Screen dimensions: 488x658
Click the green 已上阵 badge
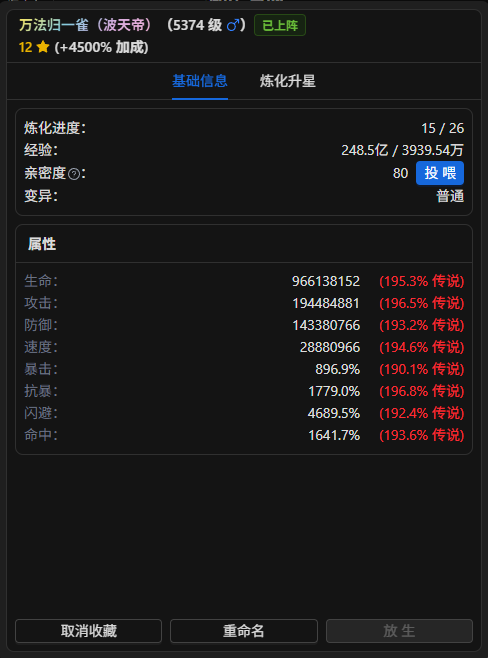[x=280, y=25]
